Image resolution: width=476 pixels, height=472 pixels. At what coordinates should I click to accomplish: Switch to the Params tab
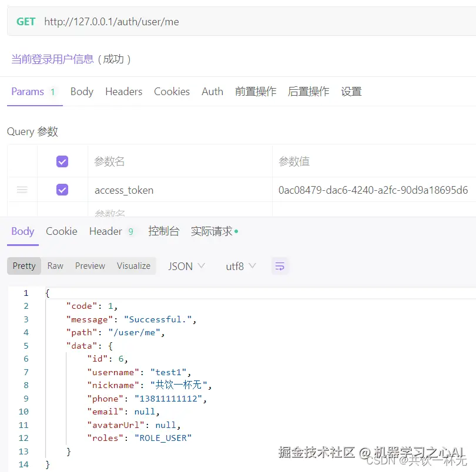33,92
